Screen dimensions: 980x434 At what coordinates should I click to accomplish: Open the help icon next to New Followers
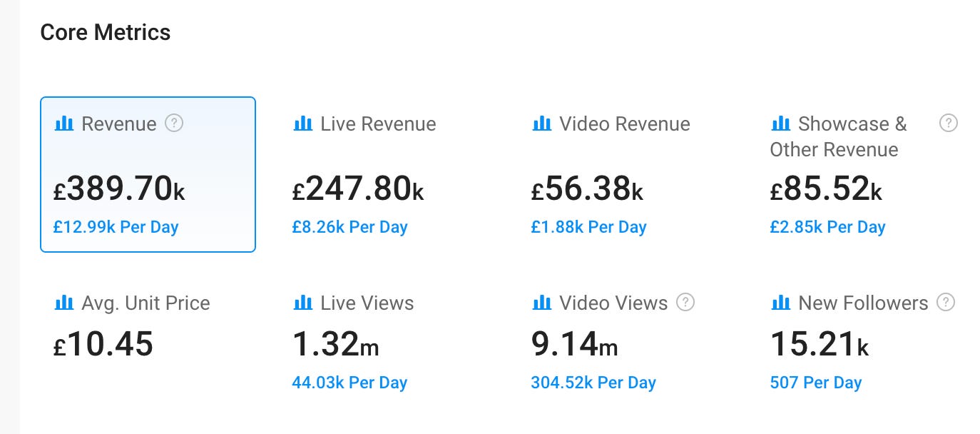pos(946,302)
